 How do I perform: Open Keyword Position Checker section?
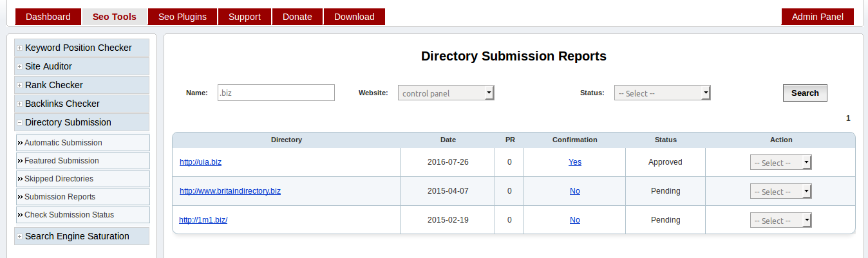tap(82, 48)
